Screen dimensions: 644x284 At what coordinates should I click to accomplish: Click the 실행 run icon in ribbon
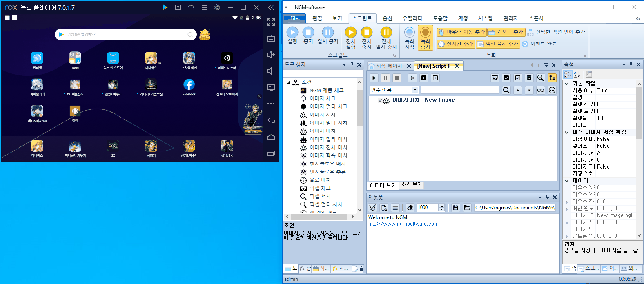click(292, 32)
